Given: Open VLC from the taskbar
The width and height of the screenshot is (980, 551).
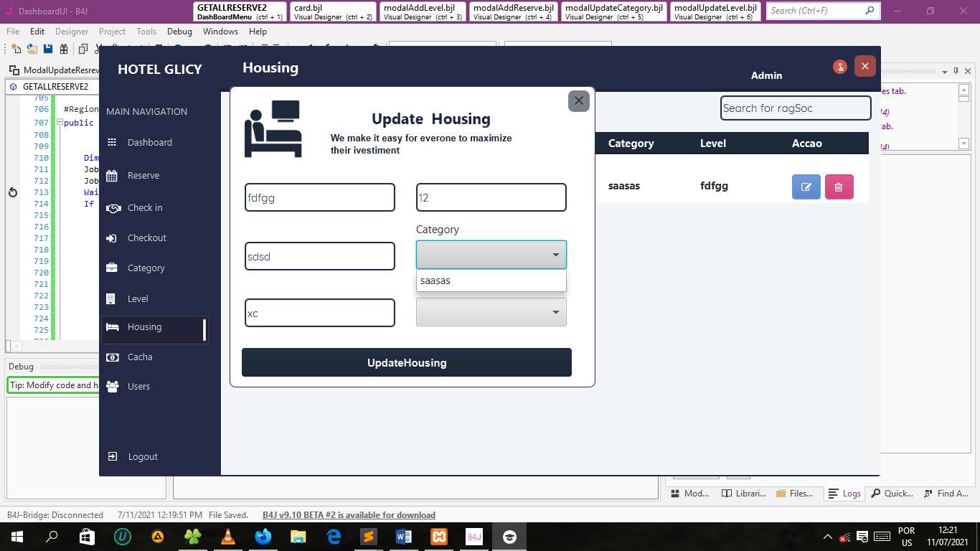Looking at the screenshot, I should (228, 537).
